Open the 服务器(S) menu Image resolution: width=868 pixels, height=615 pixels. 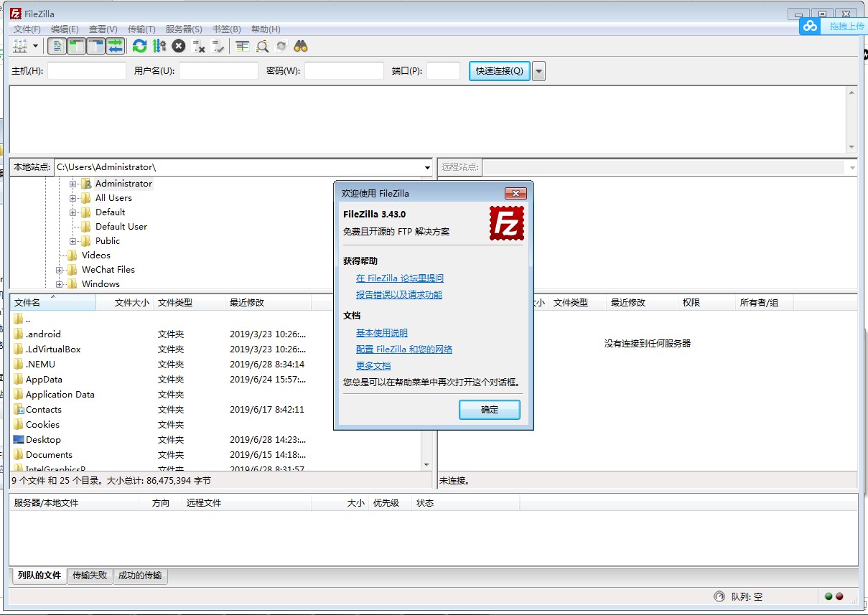click(x=184, y=29)
